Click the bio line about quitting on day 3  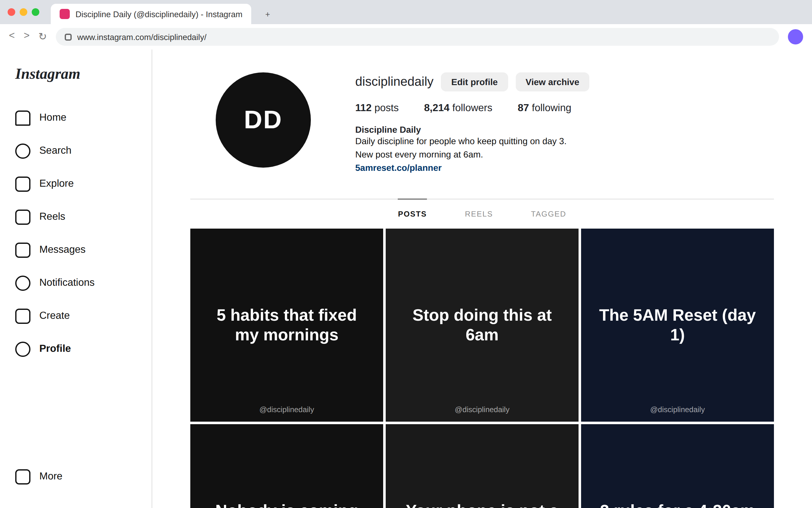tap(461, 141)
